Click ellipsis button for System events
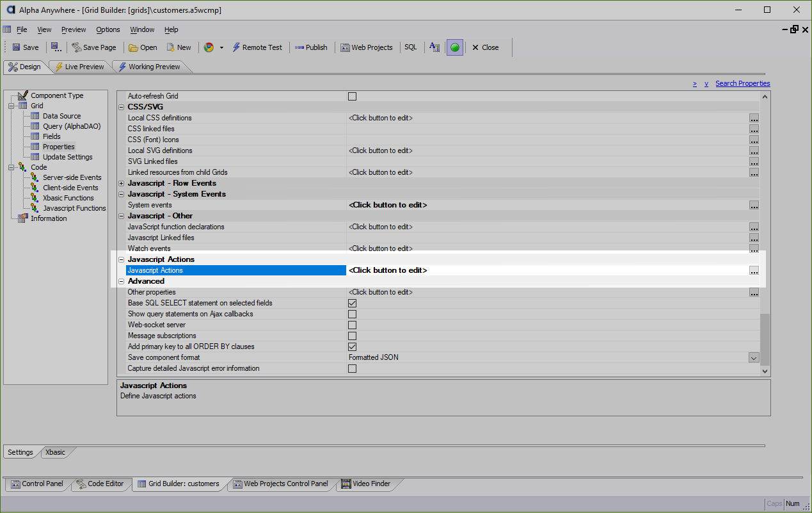812x513 pixels. 754,206
